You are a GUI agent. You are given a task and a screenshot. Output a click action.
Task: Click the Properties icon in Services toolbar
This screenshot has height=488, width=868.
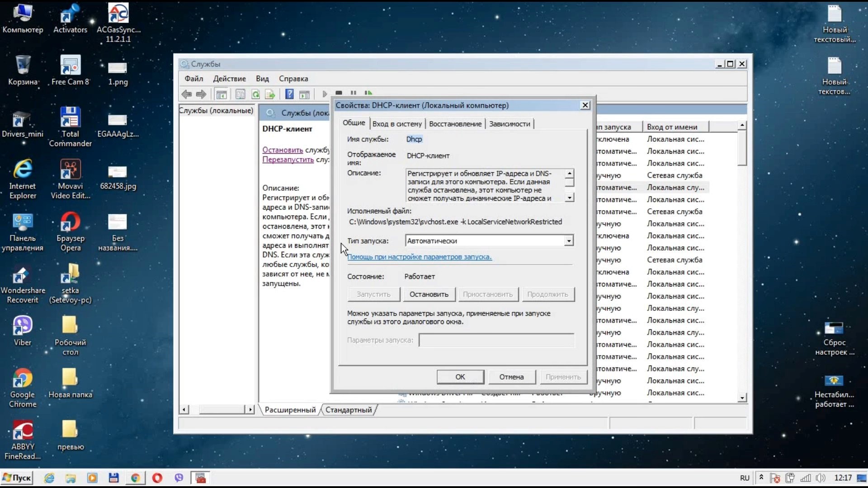240,94
